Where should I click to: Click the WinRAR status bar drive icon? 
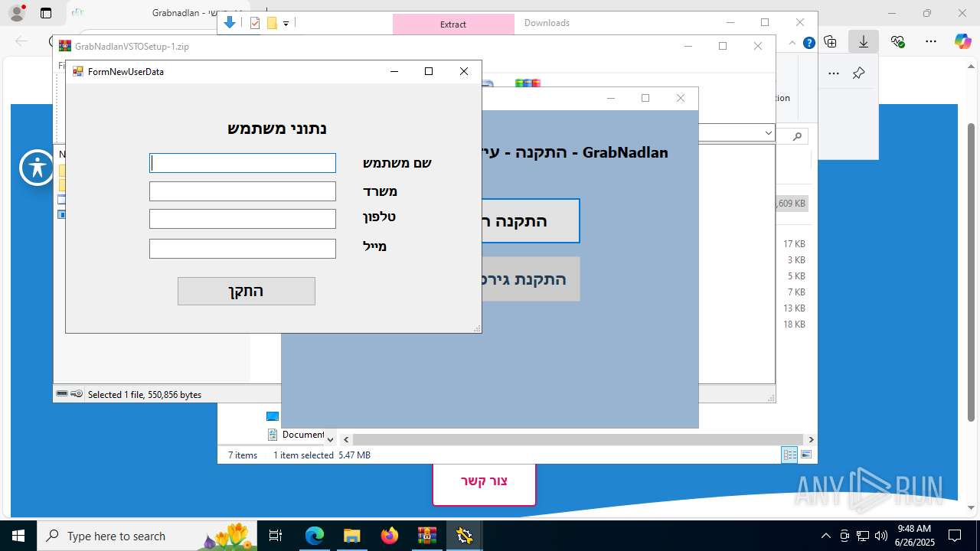click(x=62, y=393)
